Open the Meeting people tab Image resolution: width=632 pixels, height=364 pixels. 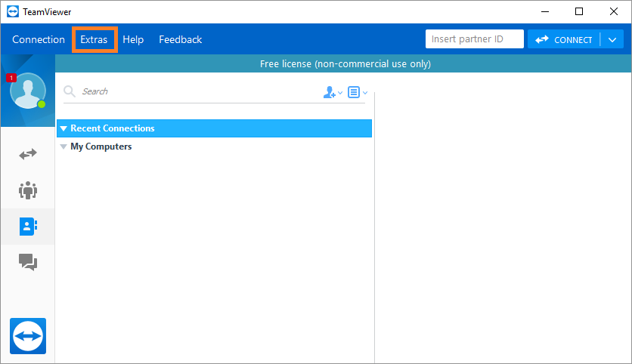coord(28,190)
